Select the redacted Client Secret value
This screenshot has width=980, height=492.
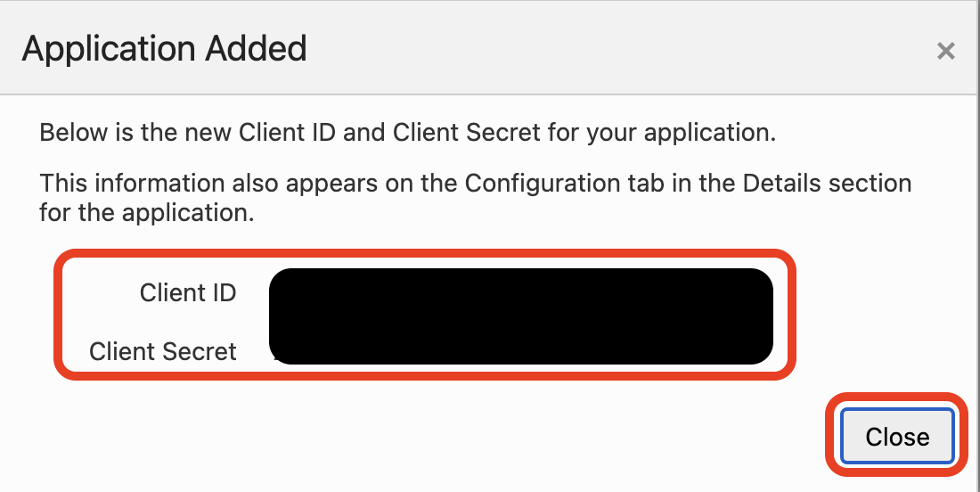[520, 348]
